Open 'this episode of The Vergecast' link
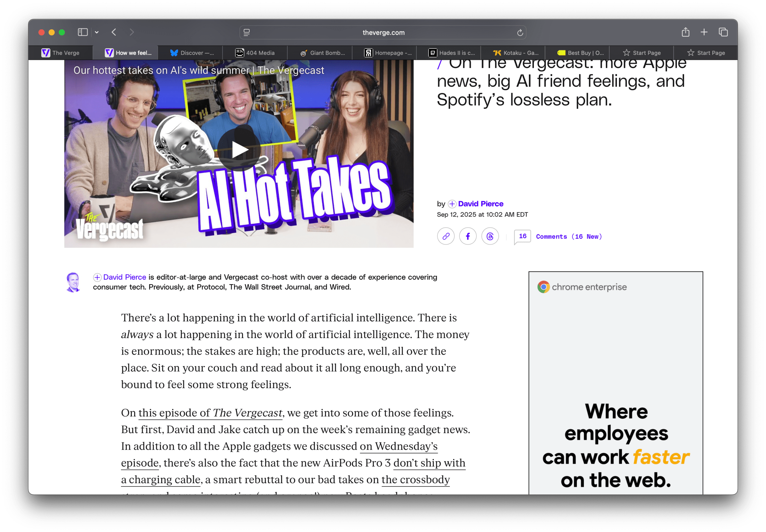 pyautogui.click(x=210, y=413)
